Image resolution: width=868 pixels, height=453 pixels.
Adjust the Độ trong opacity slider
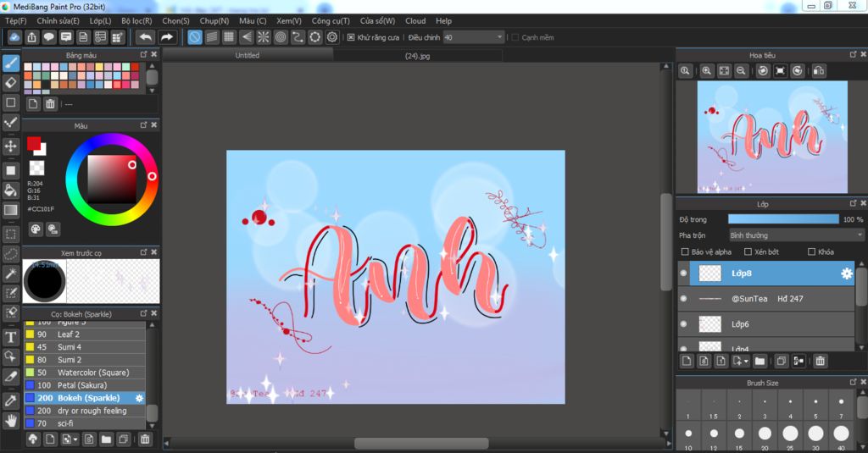(783, 219)
